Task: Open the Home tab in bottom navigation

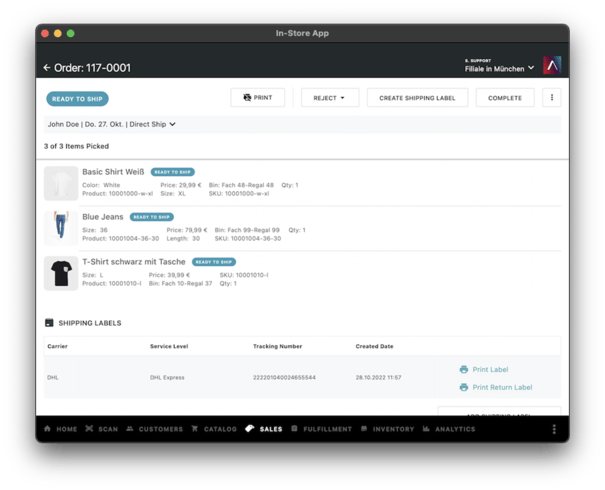Action: pos(61,429)
